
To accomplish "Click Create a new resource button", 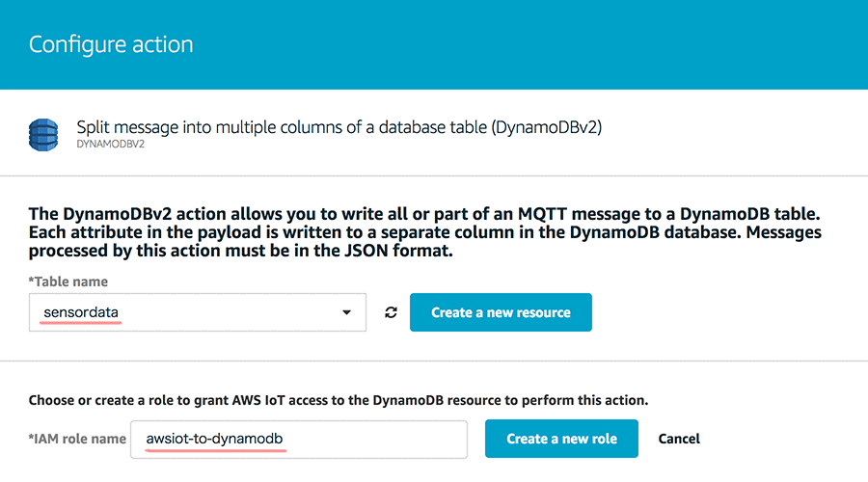I will pos(501,312).
